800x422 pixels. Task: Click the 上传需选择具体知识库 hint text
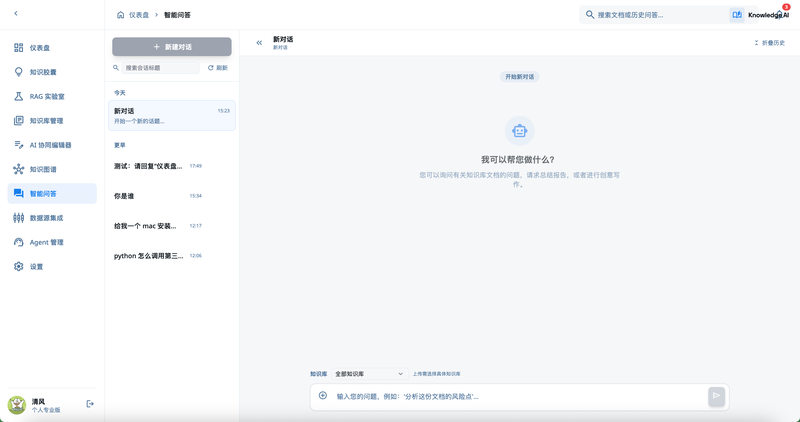click(436, 374)
